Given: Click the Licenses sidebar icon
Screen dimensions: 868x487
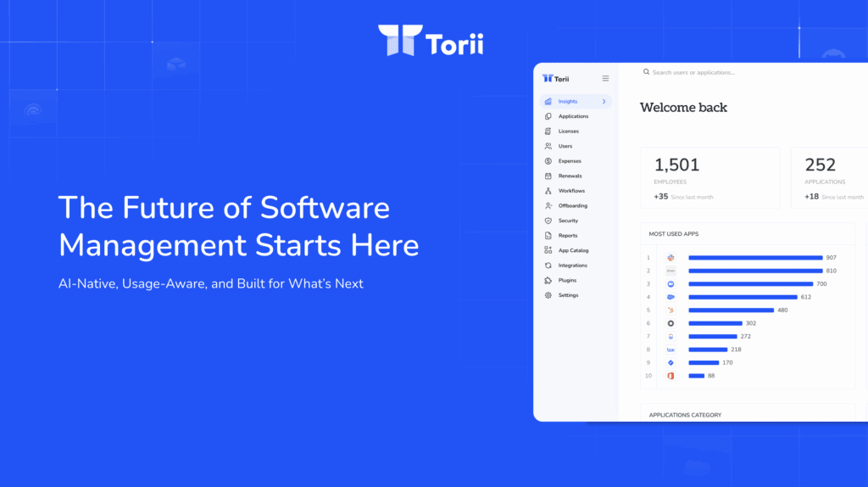Looking at the screenshot, I should 548,132.
